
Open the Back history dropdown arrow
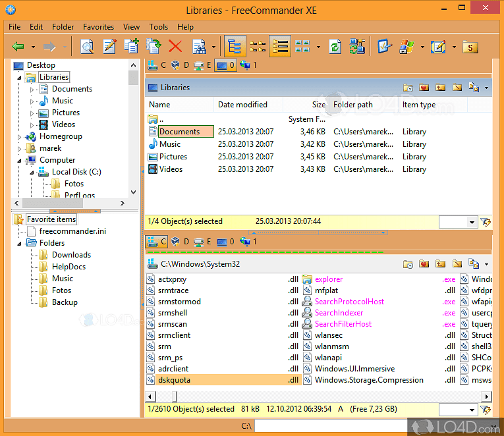[x=33, y=47]
